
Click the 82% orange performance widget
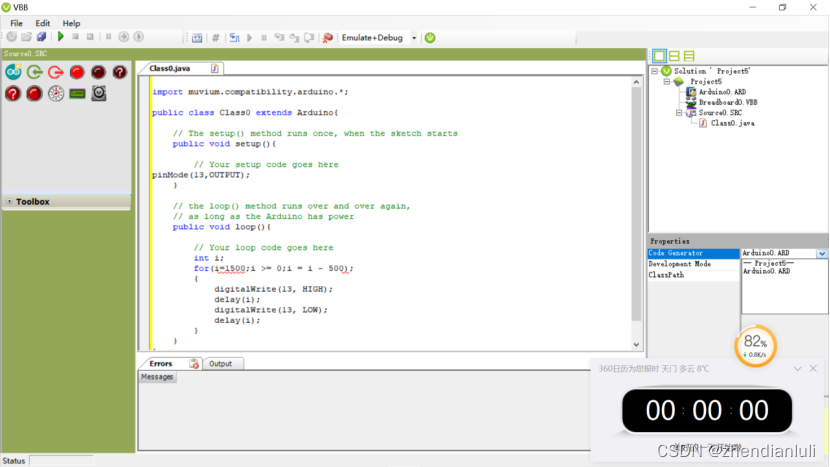[x=755, y=345]
